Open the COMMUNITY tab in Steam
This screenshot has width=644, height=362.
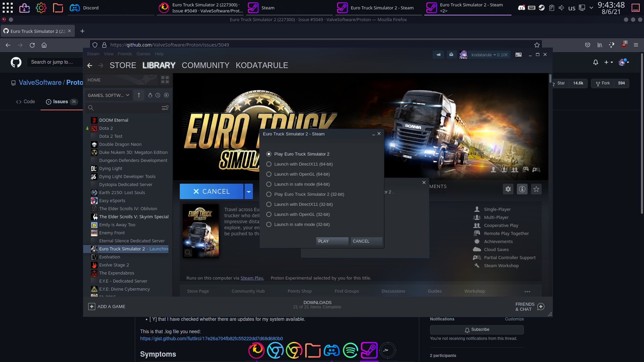(x=206, y=65)
